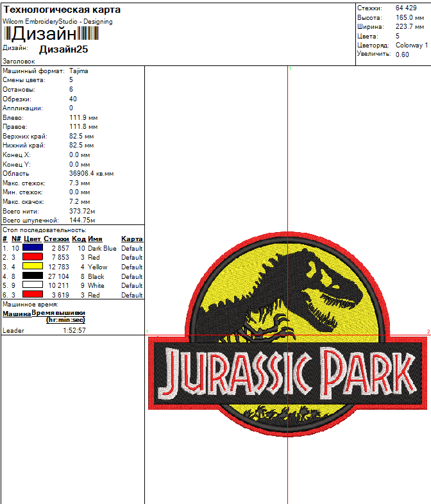Click the trims value '40'
Viewport: 431px width, 504px height.
click(x=73, y=99)
